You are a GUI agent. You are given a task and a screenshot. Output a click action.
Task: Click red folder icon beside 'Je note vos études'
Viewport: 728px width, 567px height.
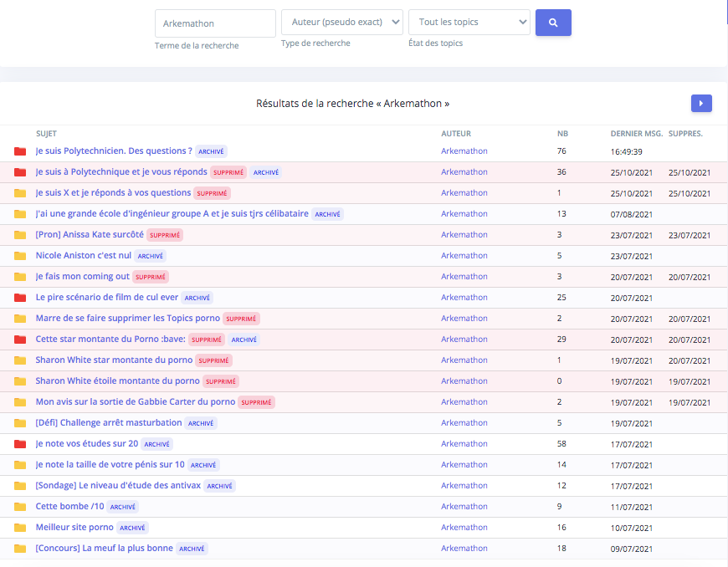point(20,444)
